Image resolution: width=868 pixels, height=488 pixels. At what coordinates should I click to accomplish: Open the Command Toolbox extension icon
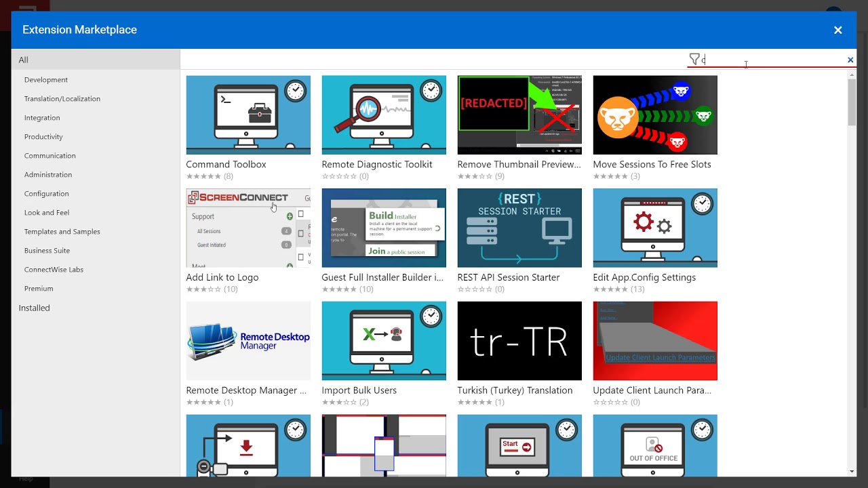(x=248, y=115)
